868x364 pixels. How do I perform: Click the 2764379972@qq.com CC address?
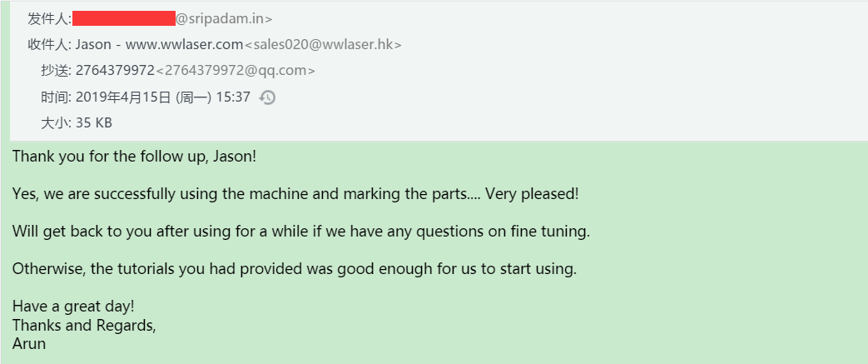(236, 71)
